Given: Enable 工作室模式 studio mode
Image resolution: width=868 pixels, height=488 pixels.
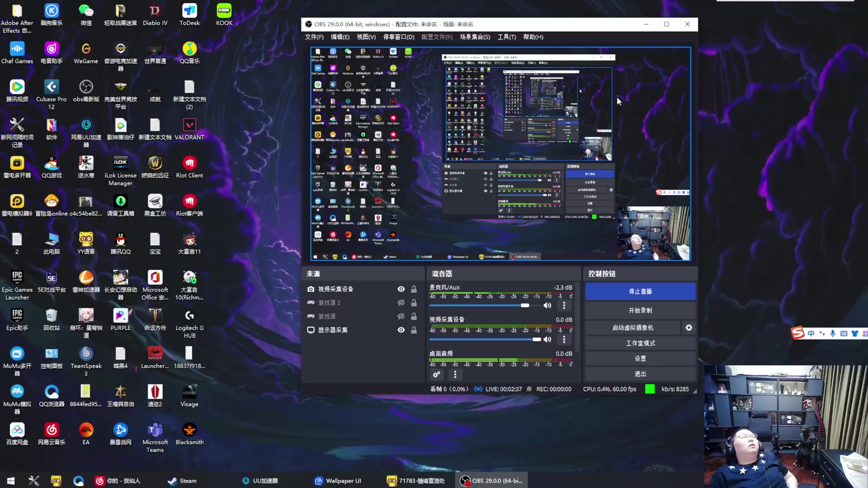Looking at the screenshot, I should click(640, 343).
